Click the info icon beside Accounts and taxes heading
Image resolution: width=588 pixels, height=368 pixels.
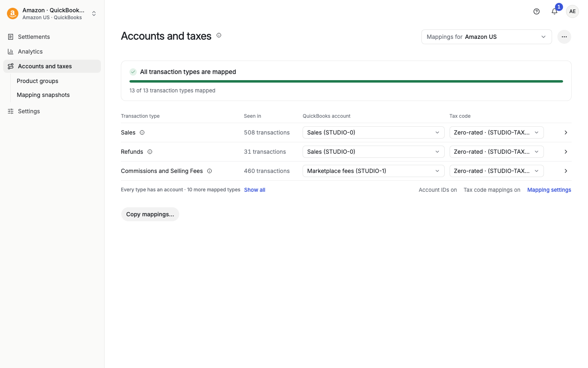pyautogui.click(x=219, y=35)
